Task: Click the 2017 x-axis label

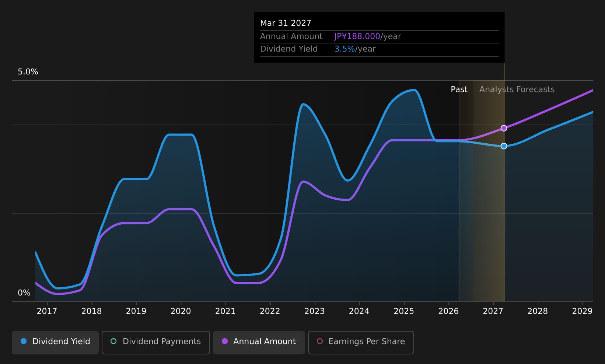Action: coord(47,311)
